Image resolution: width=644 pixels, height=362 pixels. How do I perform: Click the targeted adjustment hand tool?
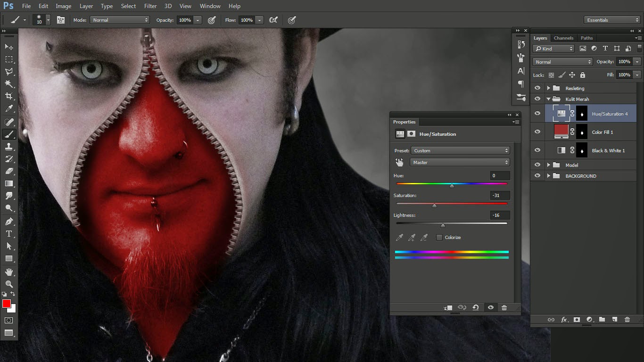tap(399, 162)
